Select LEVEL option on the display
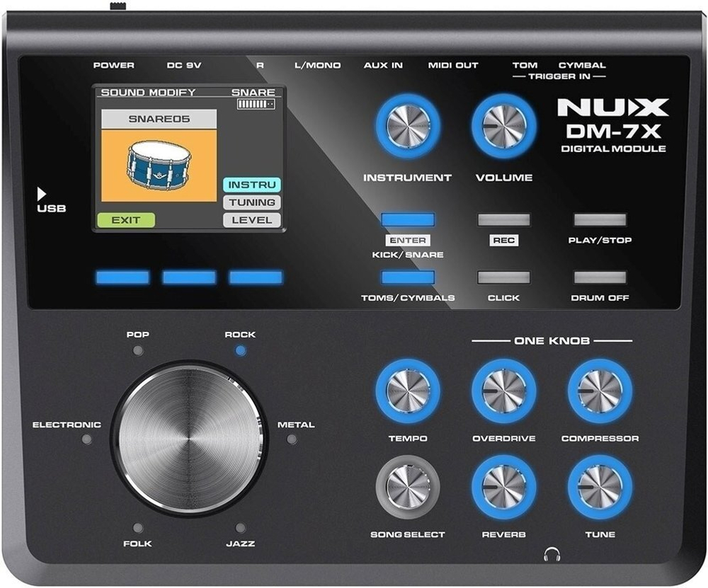 tap(252, 220)
